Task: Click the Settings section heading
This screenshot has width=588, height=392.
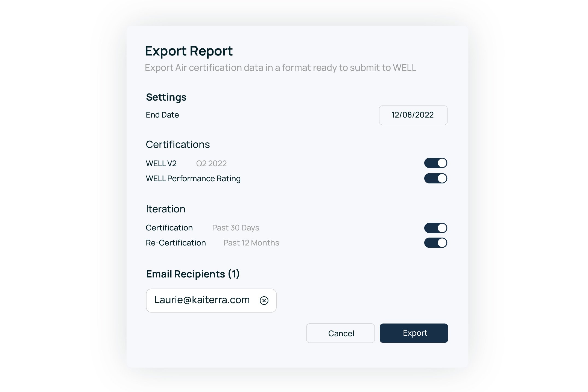Action: (x=166, y=97)
